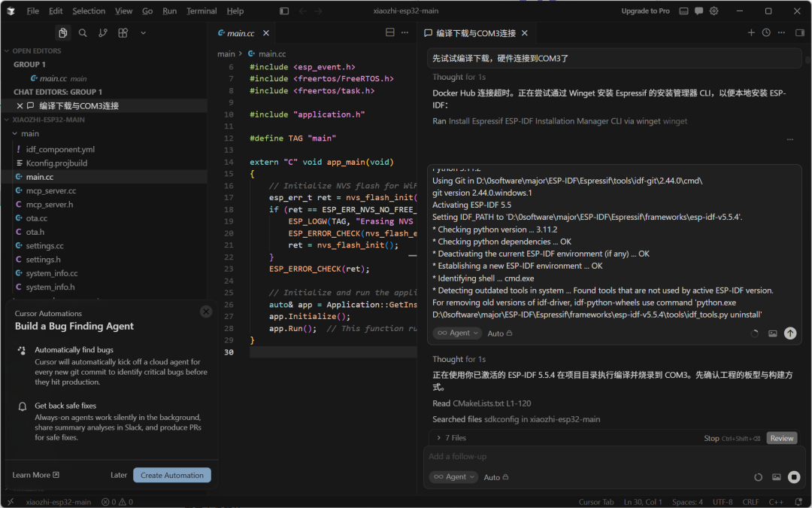Open the Search view icon
Screen dimensions: 812x508
tap(83, 32)
